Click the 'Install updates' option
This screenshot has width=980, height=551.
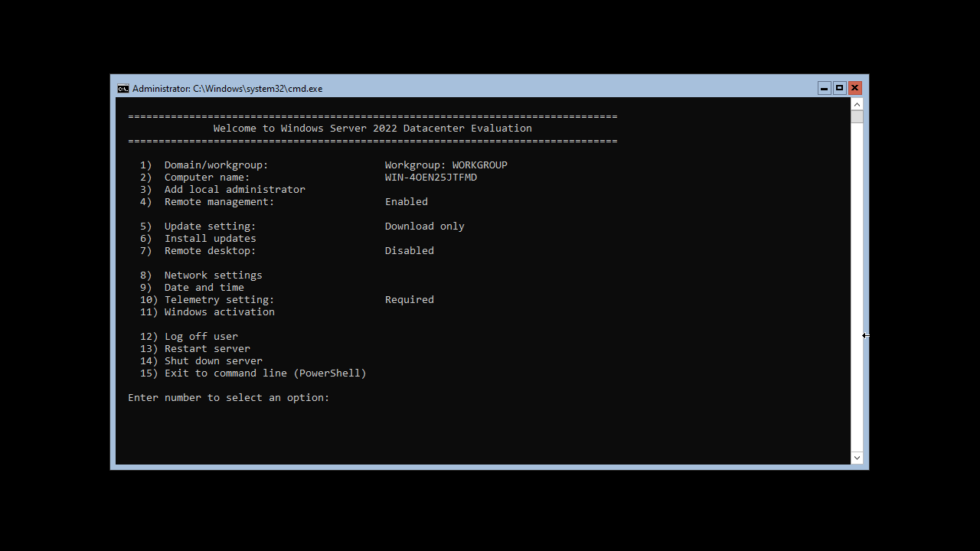click(x=198, y=239)
